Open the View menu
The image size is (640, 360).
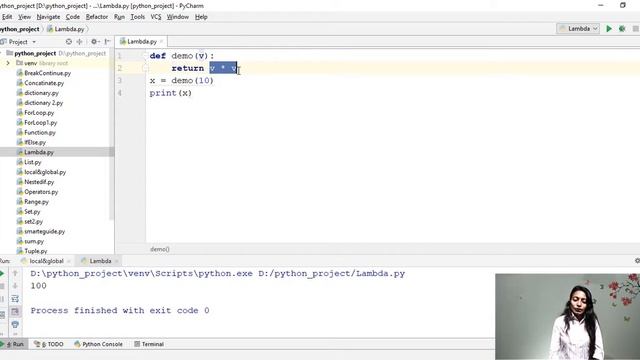pyautogui.click(x=24, y=17)
